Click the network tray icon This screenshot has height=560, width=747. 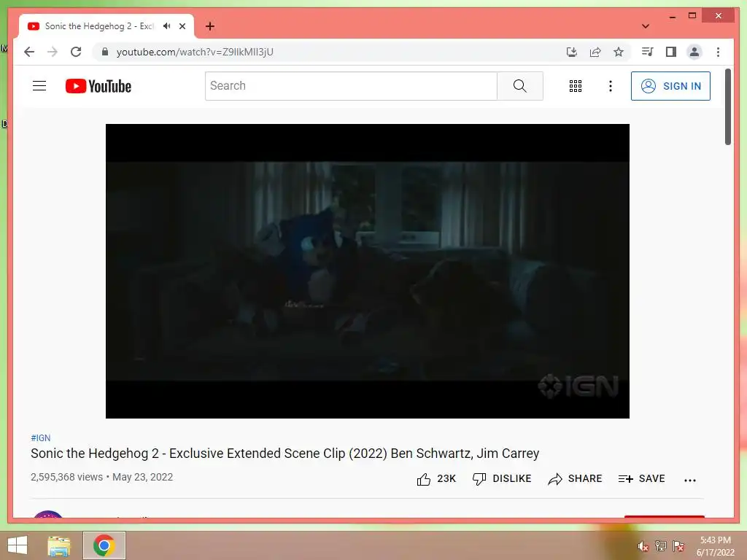[x=661, y=546]
